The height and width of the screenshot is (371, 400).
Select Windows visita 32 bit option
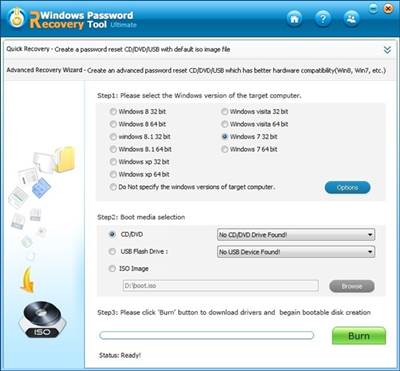225,112
